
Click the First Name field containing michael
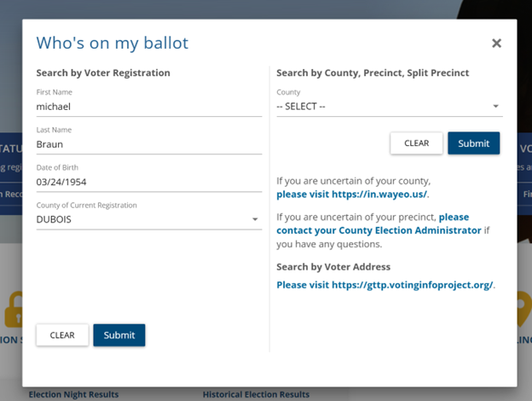click(x=149, y=107)
